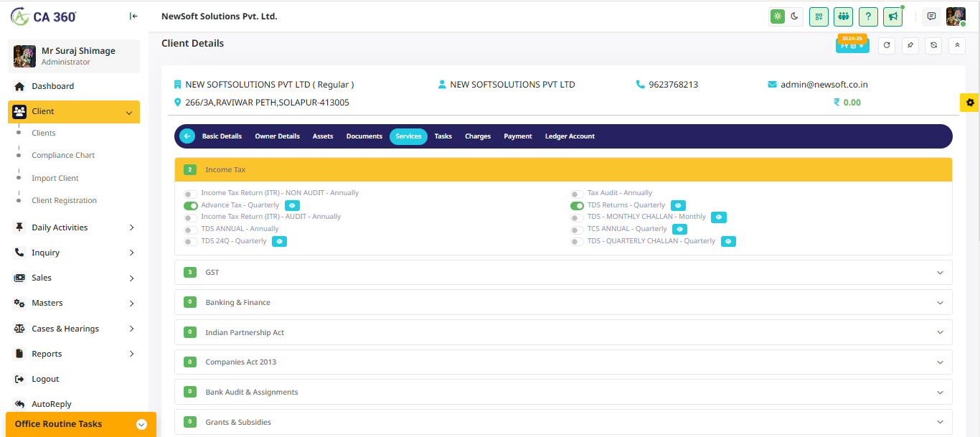Open Compliance Chart under Client
Viewport: 980px width, 437px height.
[x=63, y=156]
